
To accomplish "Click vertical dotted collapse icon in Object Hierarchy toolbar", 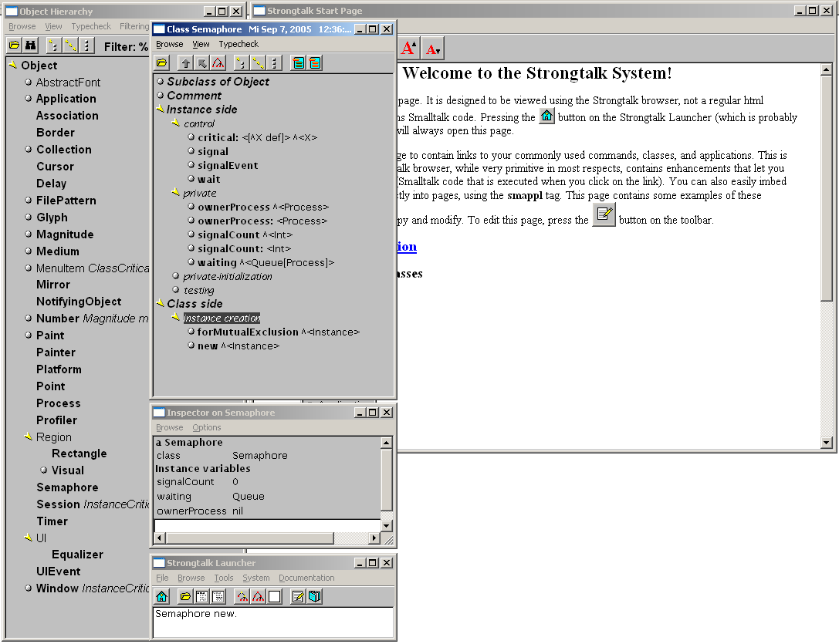I will pyautogui.click(x=86, y=46).
